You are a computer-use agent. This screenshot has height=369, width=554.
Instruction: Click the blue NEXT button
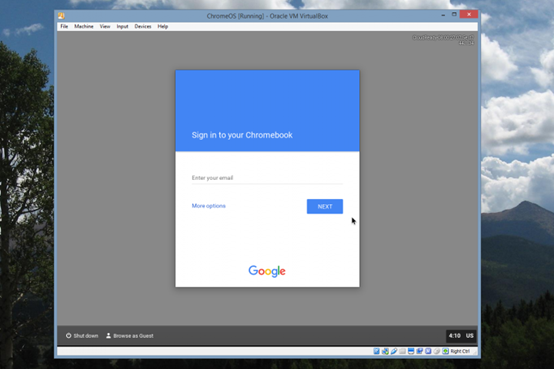[325, 206]
